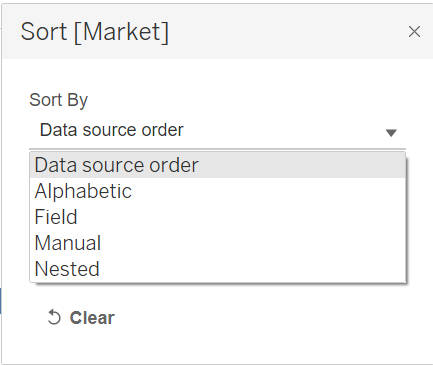Choose the Field sort option
This screenshot has height=365, width=433.
tap(218, 217)
